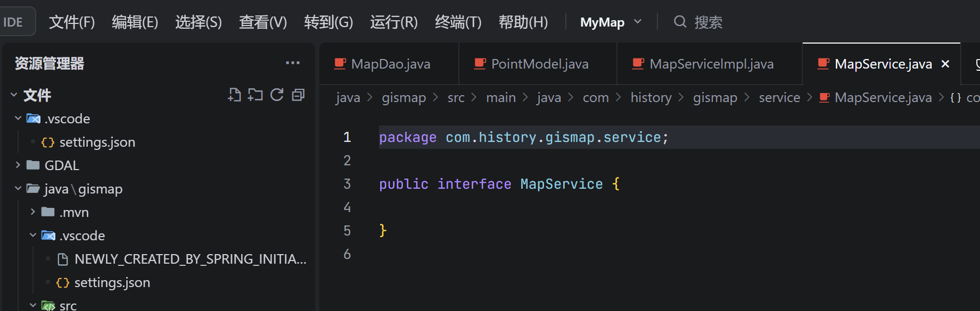The image size is (980, 311).
Task: Open the 帮助(H) menu
Action: (523, 22)
